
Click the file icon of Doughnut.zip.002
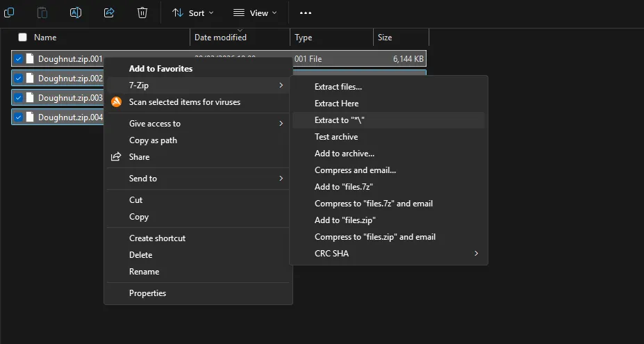30,78
